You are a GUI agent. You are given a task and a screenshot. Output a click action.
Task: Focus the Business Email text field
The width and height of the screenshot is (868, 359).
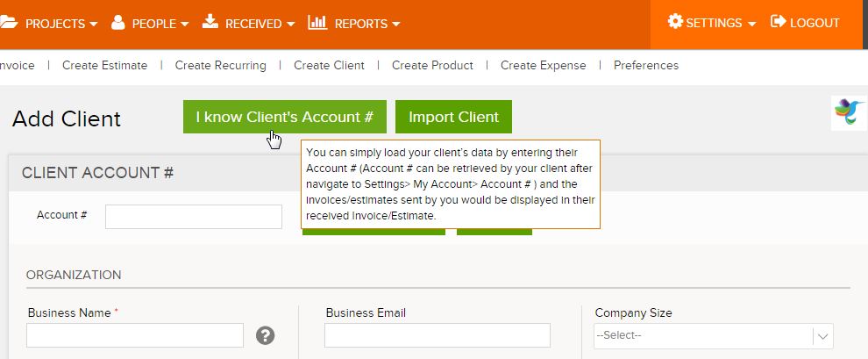[437, 335]
